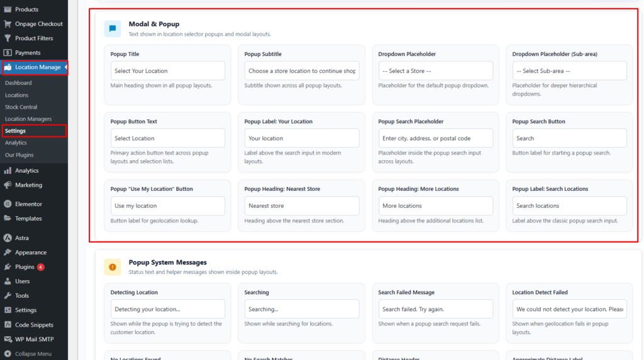Click the Popup Heading: Nearest Store field

tap(301, 206)
